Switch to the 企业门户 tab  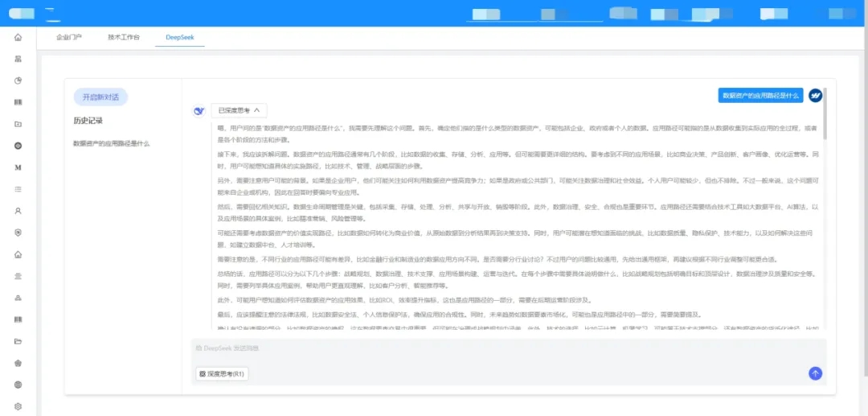(x=68, y=38)
